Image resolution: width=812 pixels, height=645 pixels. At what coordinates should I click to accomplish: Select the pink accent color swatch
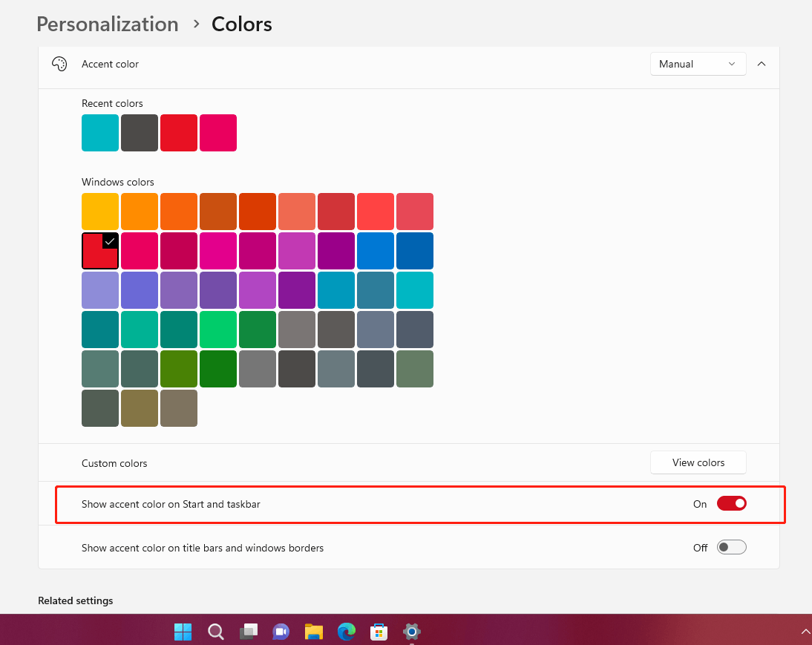tap(140, 251)
